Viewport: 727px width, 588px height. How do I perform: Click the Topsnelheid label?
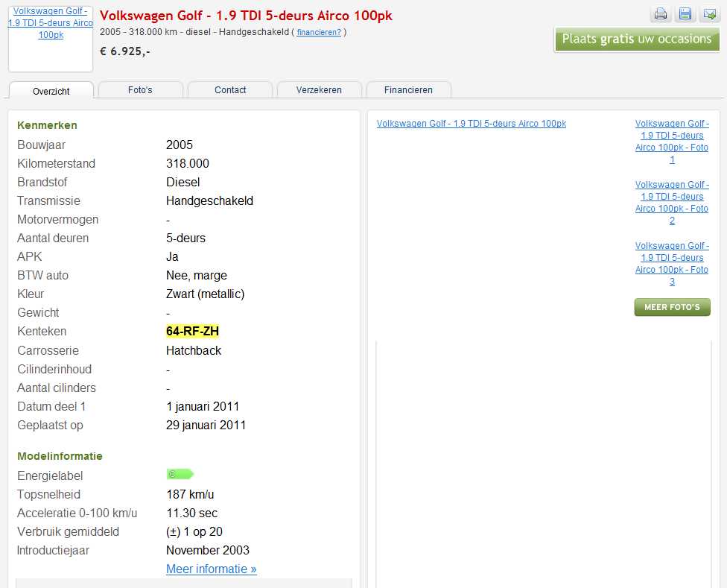pyautogui.click(x=48, y=494)
